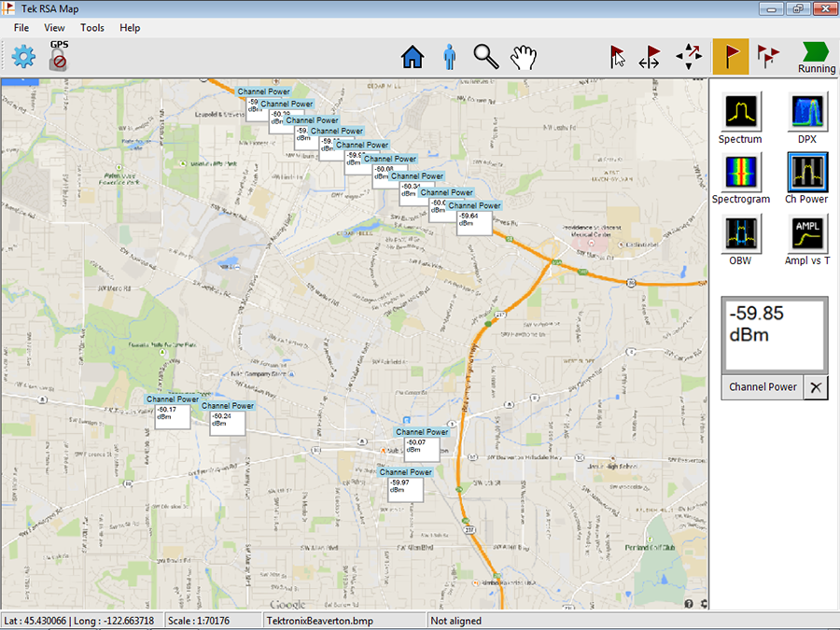The width and height of the screenshot is (840, 630).
Task: Toggle the move-flag arrows tool
Action: point(689,57)
